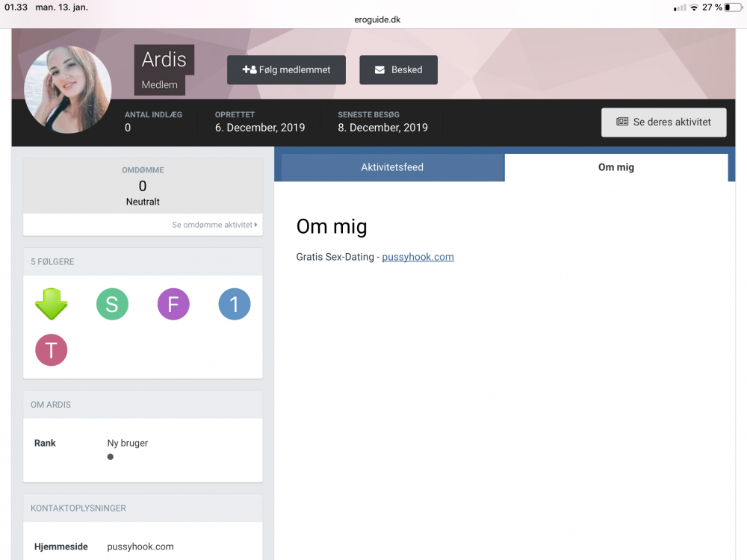Tap the Wi-Fi icon in status bar
This screenshot has height=560, width=747.
(694, 7)
